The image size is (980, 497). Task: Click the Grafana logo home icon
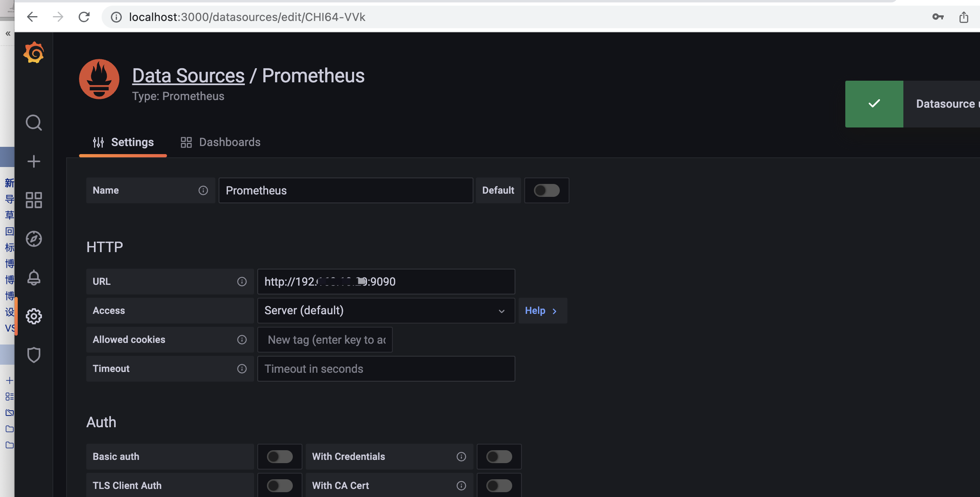click(33, 53)
